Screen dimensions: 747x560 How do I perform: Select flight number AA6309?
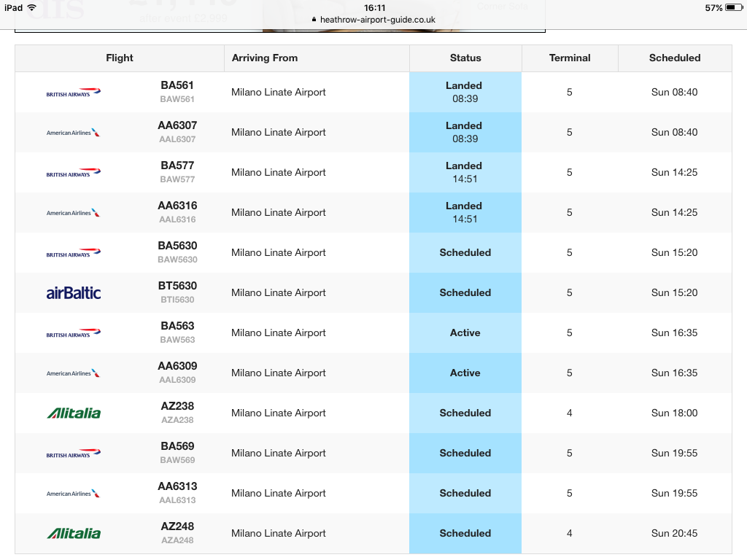tap(177, 366)
